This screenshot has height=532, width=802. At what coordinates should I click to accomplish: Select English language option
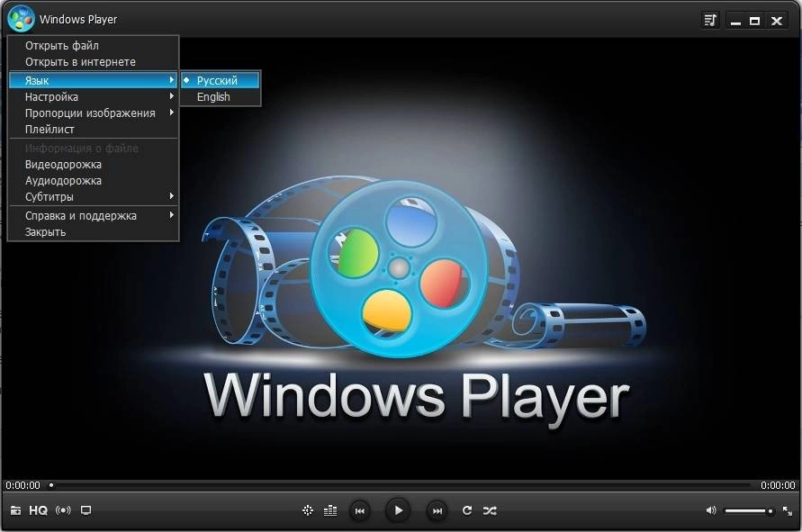coord(221,96)
